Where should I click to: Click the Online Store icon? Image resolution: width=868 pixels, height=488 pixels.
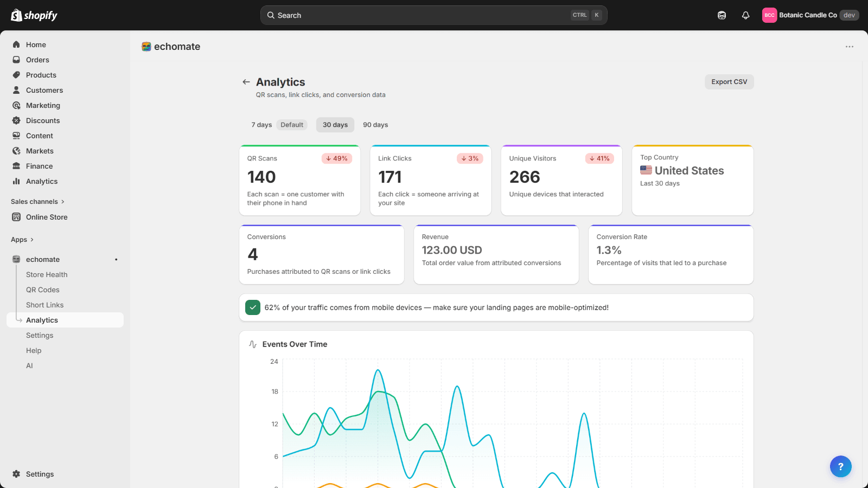[16, 217]
